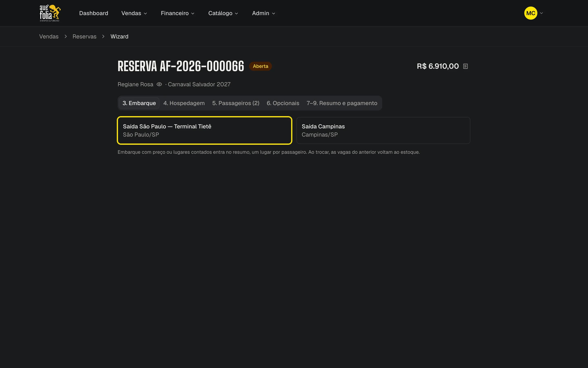The height and width of the screenshot is (368, 588).
Task: Expand the Vendas menu
Action: 134,13
